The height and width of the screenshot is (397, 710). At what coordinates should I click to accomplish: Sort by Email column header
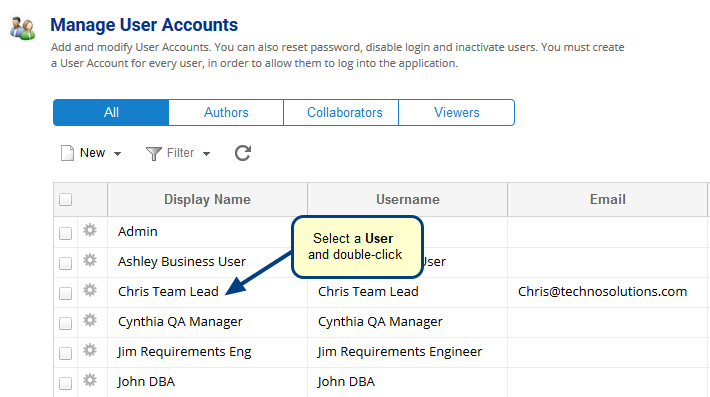tap(608, 200)
